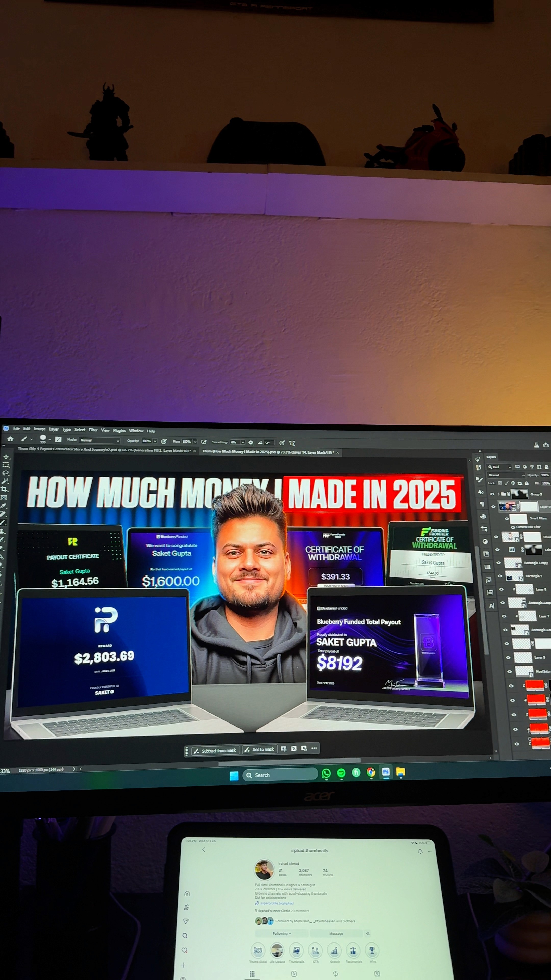Open File Explorer from the taskbar

coord(400,771)
